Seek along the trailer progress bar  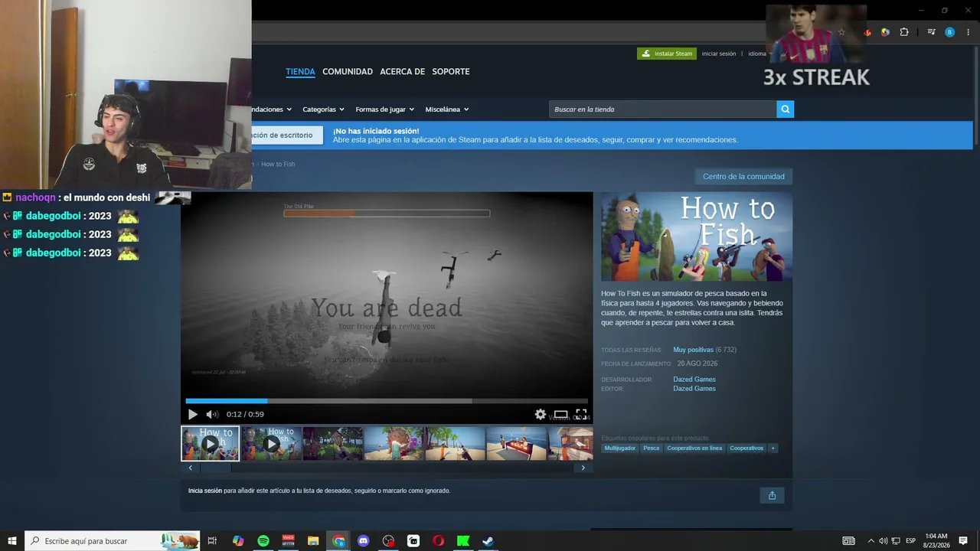[x=387, y=400]
